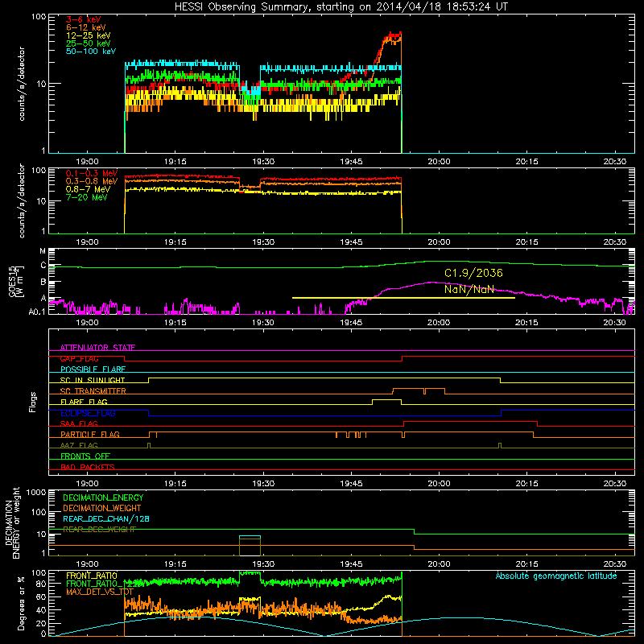Click the 20:30 tick label under the decimation panel
The height and width of the screenshot is (644, 644).
point(615,564)
